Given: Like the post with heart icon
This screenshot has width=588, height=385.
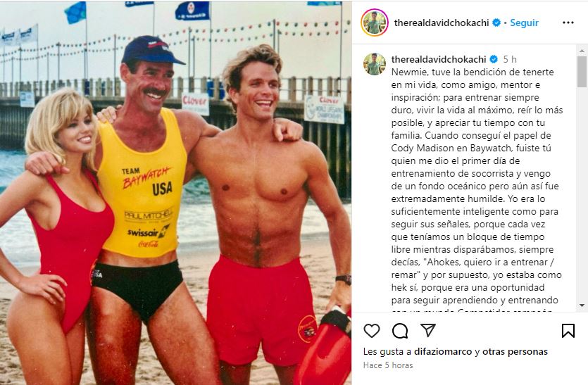Looking at the screenshot, I should [x=372, y=331].
